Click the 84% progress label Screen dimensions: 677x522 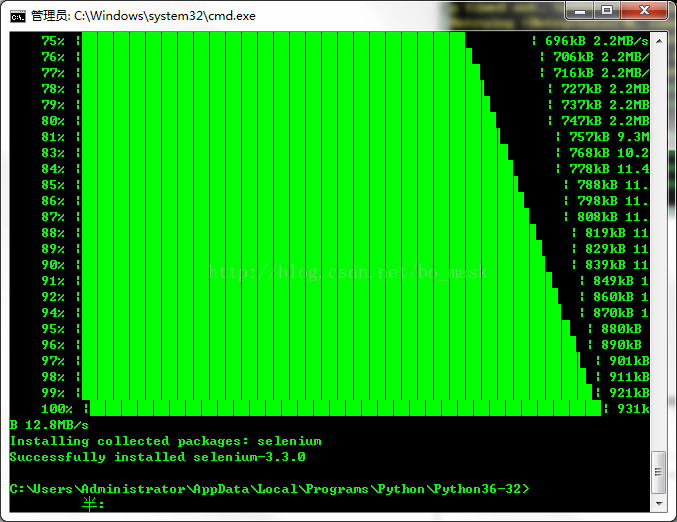(x=53, y=168)
